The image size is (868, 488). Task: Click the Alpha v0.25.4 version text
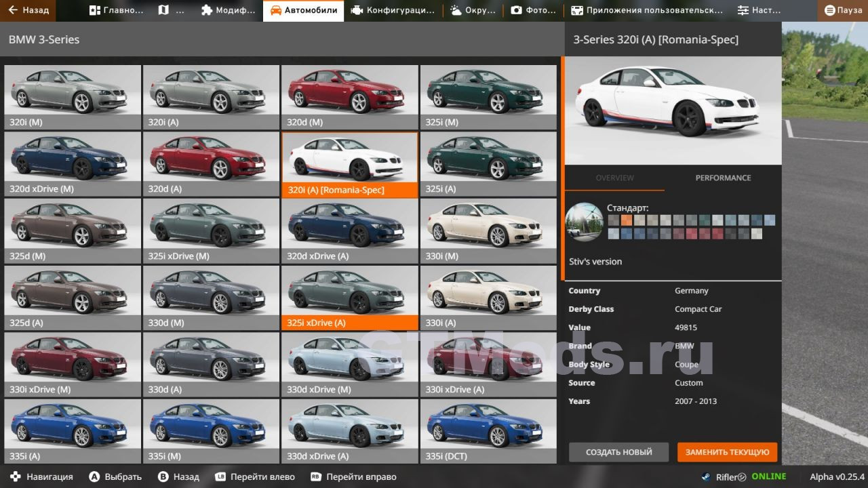point(837,476)
